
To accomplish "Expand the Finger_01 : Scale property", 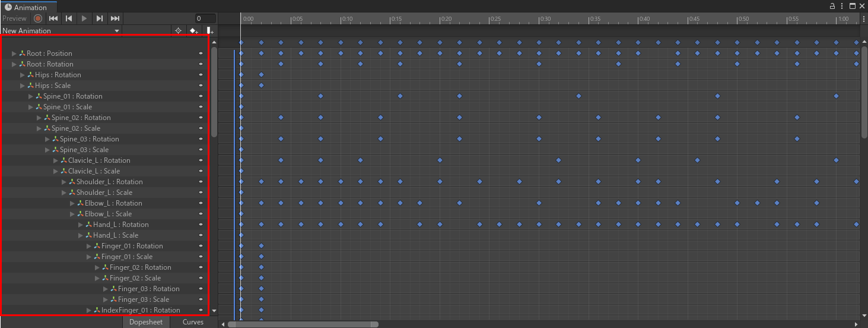I will [x=89, y=257].
